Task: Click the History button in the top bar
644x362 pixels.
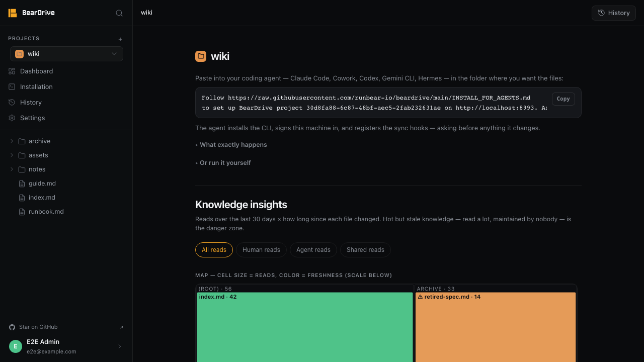Action: click(614, 13)
